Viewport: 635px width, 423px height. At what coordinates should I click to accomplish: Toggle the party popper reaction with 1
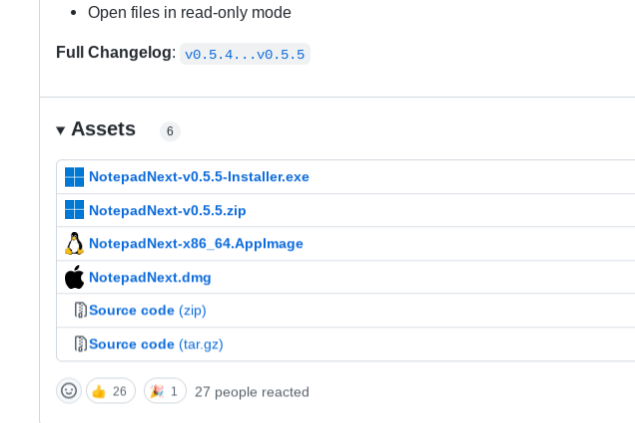click(165, 391)
